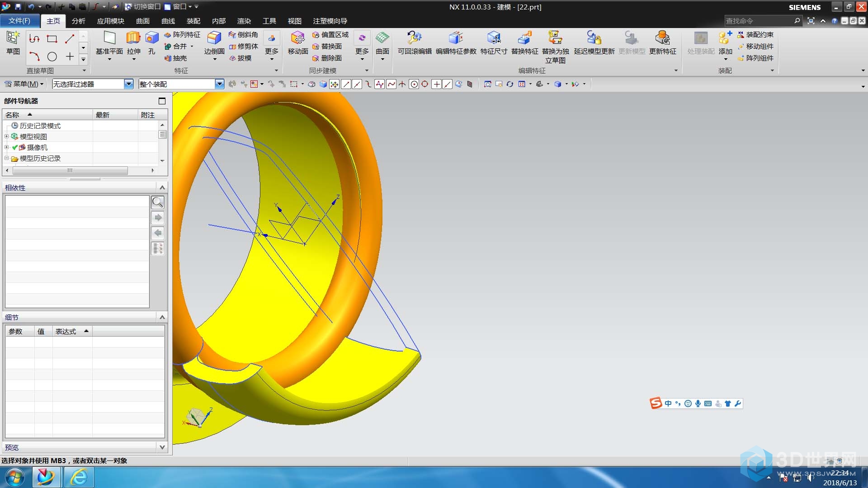The image size is (868, 488).
Task: Click Trim Body (修剪体)
Action: click(243, 47)
